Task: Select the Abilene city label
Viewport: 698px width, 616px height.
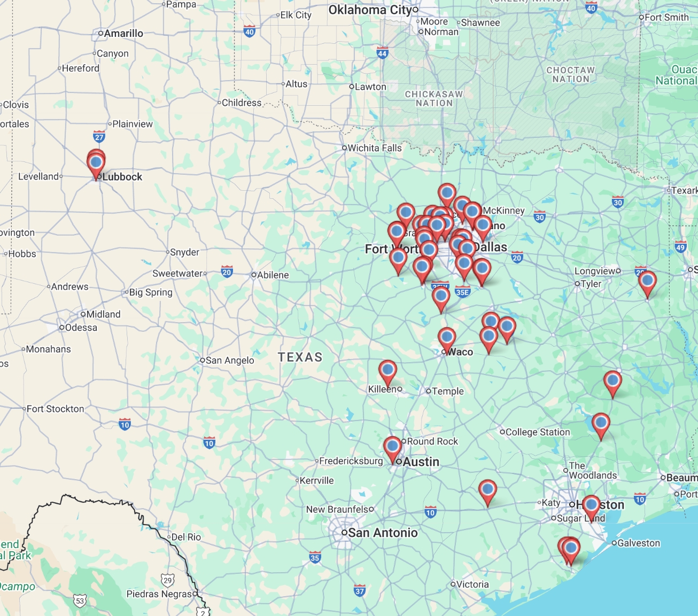Action: point(273,275)
